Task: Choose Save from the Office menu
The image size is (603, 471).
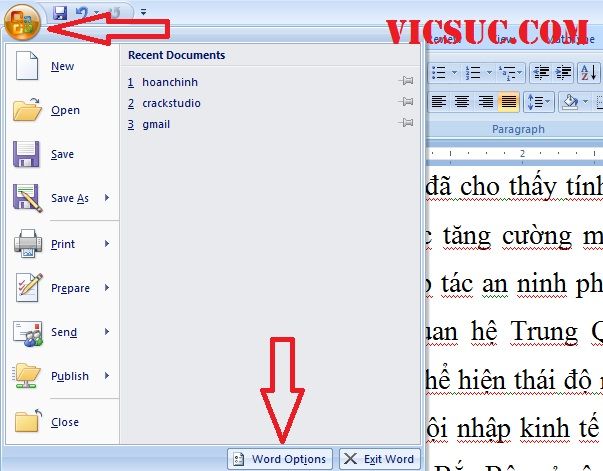Action: [x=62, y=154]
